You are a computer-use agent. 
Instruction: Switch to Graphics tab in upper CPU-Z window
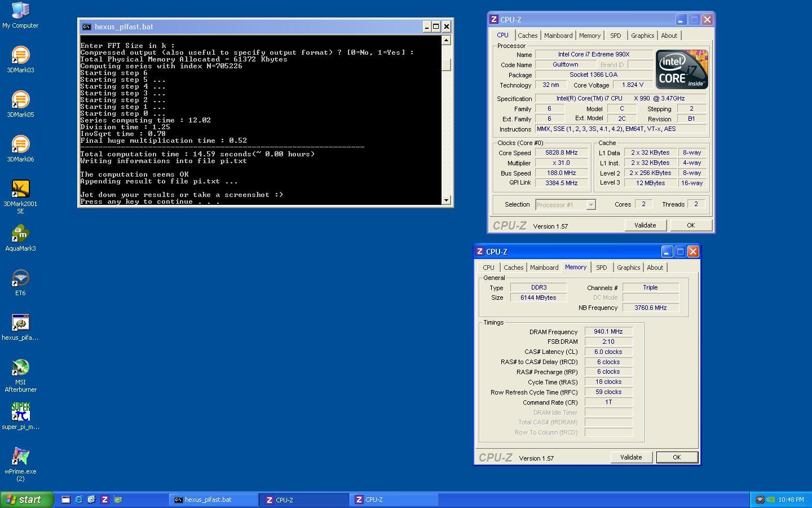point(643,36)
